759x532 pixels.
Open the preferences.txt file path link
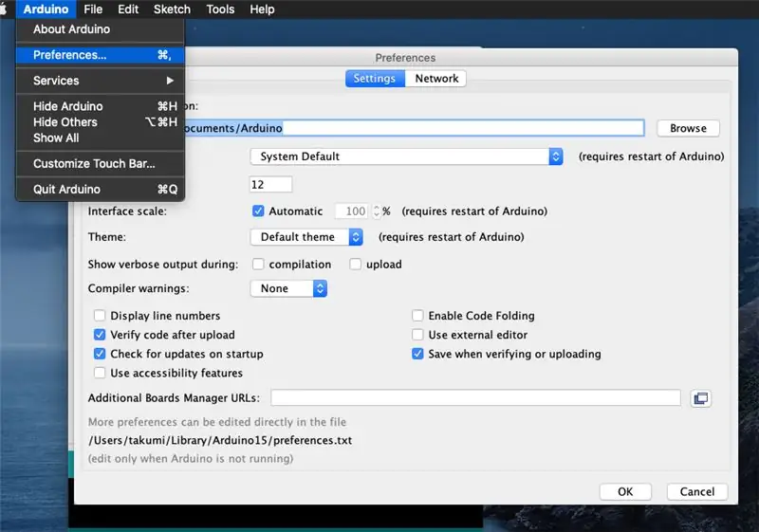[220, 441]
